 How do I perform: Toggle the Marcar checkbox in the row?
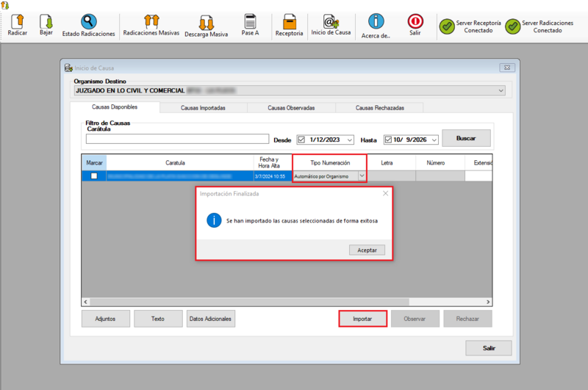click(x=94, y=176)
